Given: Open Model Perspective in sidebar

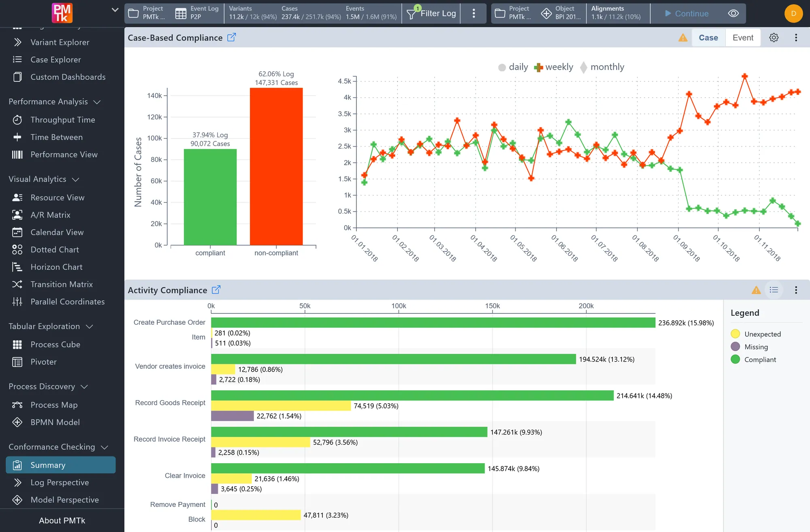Looking at the screenshot, I should [61, 500].
